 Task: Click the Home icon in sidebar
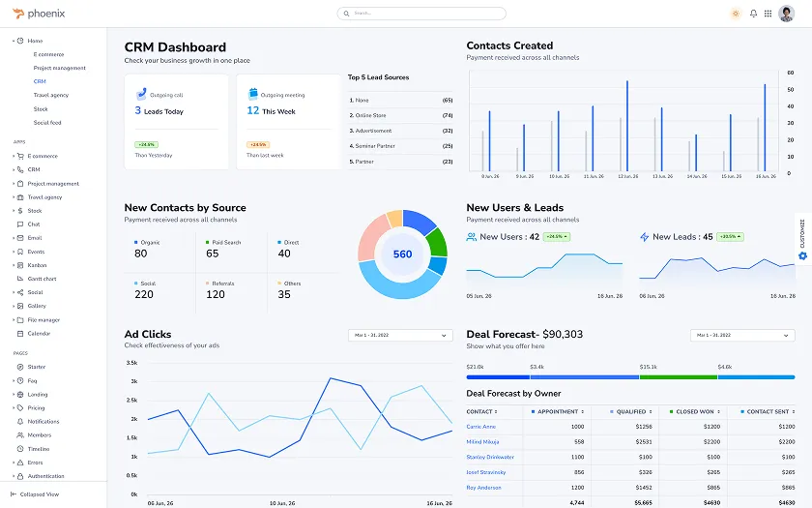tap(20, 41)
